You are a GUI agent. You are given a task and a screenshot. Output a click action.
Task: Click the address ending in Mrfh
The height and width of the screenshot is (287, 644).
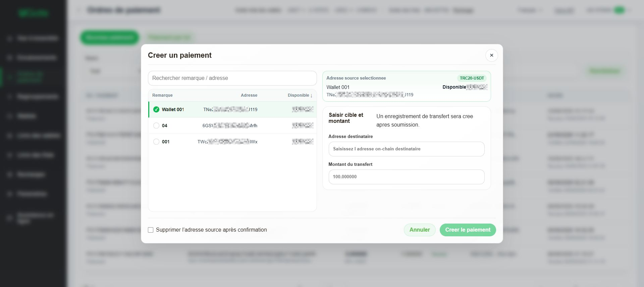pyautogui.click(x=230, y=126)
